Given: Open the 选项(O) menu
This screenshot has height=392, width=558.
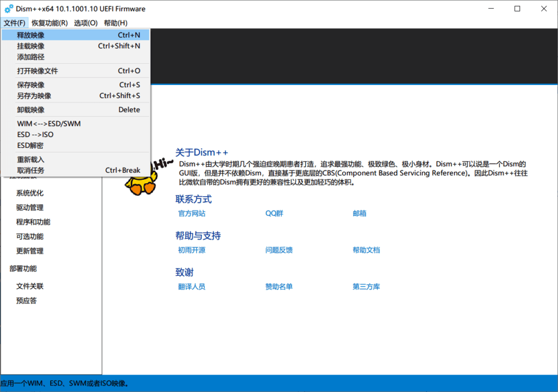Looking at the screenshot, I should coord(86,23).
